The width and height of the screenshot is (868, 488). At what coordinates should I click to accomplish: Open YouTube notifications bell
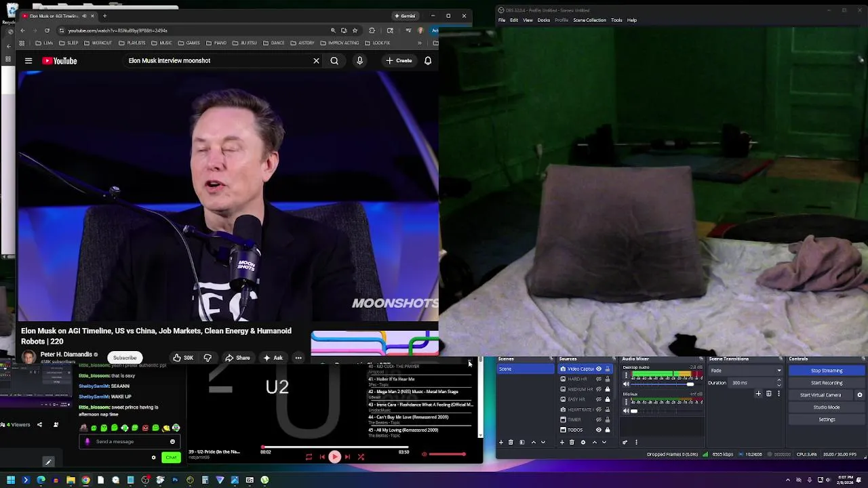tap(428, 61)
